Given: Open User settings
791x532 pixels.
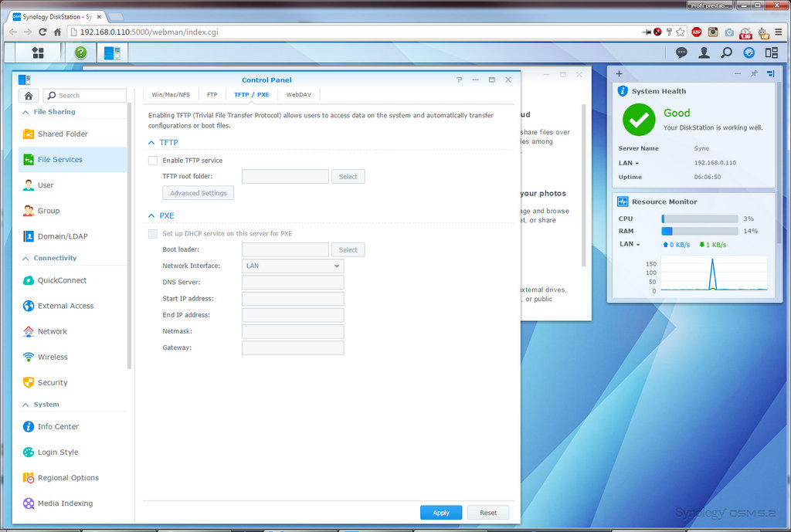Looking at the screenshot, I should 73,185.
